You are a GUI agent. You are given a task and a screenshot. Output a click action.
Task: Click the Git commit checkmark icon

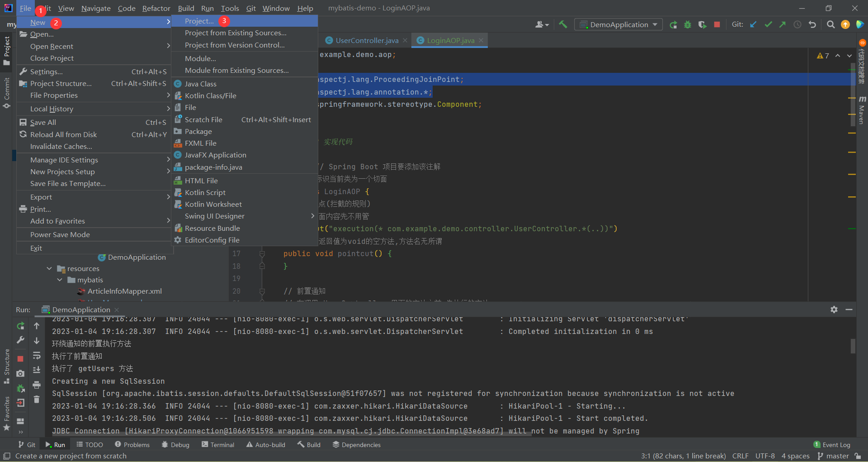pyautogui.click(x=768, y=24)
